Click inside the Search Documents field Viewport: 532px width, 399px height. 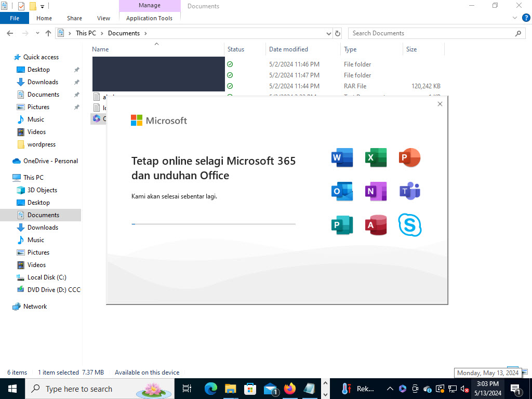pyautogui.click(x=431, y=33)
